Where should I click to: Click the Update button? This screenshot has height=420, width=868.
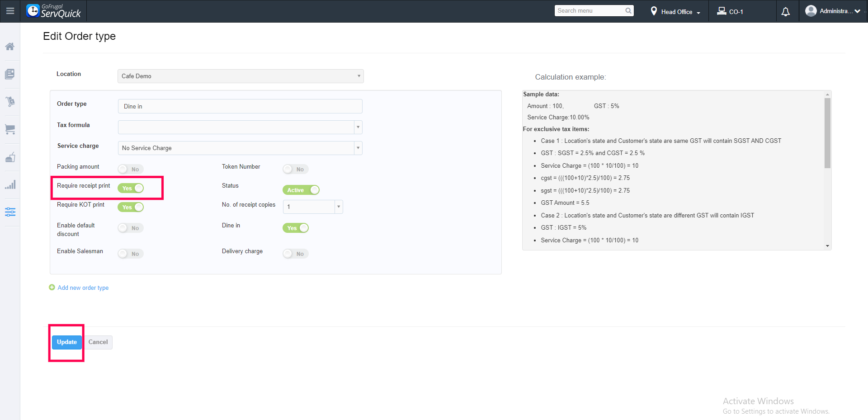(x=66, y=342)
